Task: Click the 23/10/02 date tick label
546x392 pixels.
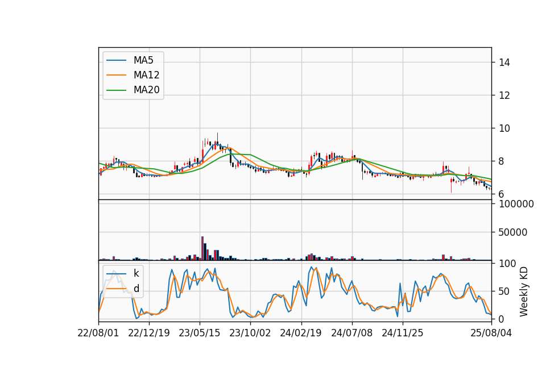Action: pyautogui.click(x=250, y=333)
